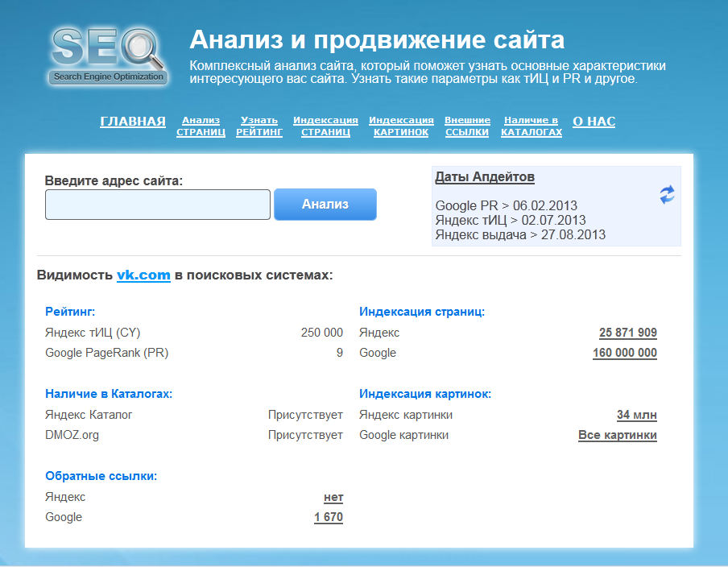Click Yandex indexed pages count 25 871 909
Viewport: 728px width, 567px height.
click(x=627, y=333)
